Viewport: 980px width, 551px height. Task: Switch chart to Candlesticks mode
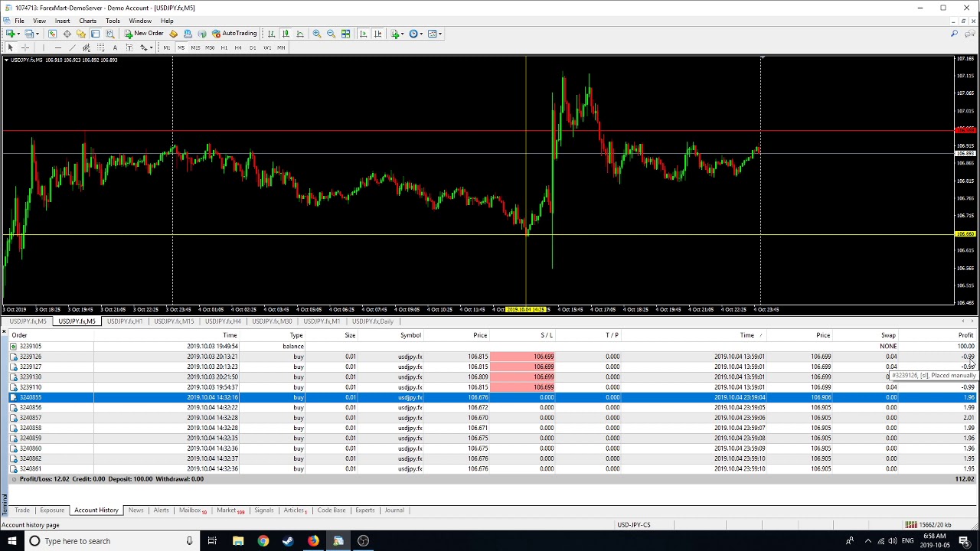[x=285, y=34]
